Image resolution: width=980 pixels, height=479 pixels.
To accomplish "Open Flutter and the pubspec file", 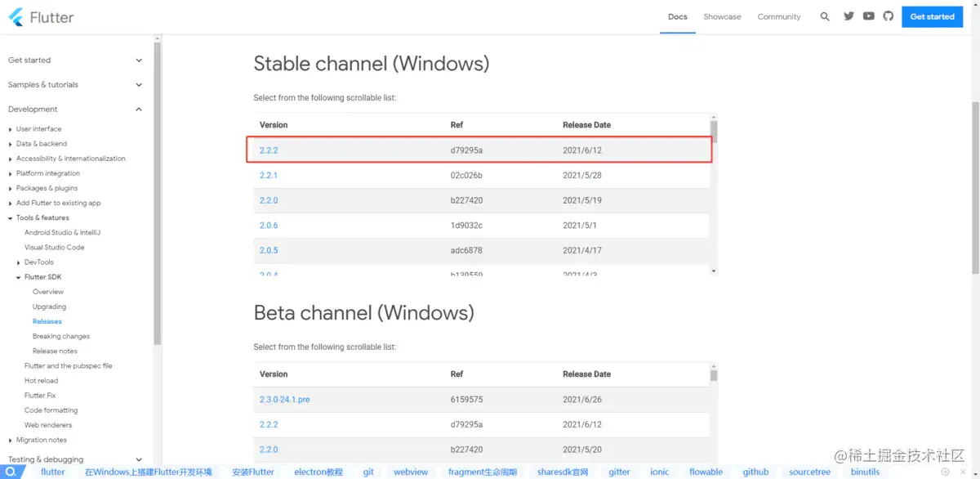I will coord(69,366).
